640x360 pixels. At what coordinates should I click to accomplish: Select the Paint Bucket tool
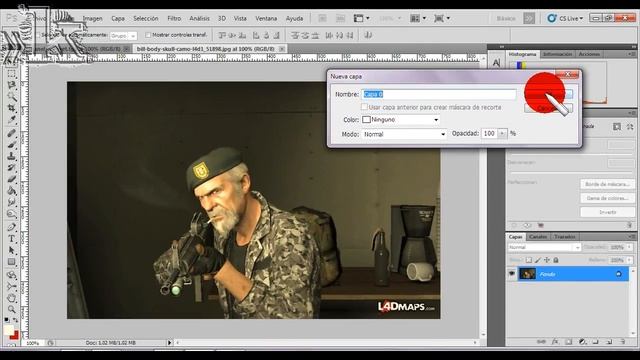point(11,190)
